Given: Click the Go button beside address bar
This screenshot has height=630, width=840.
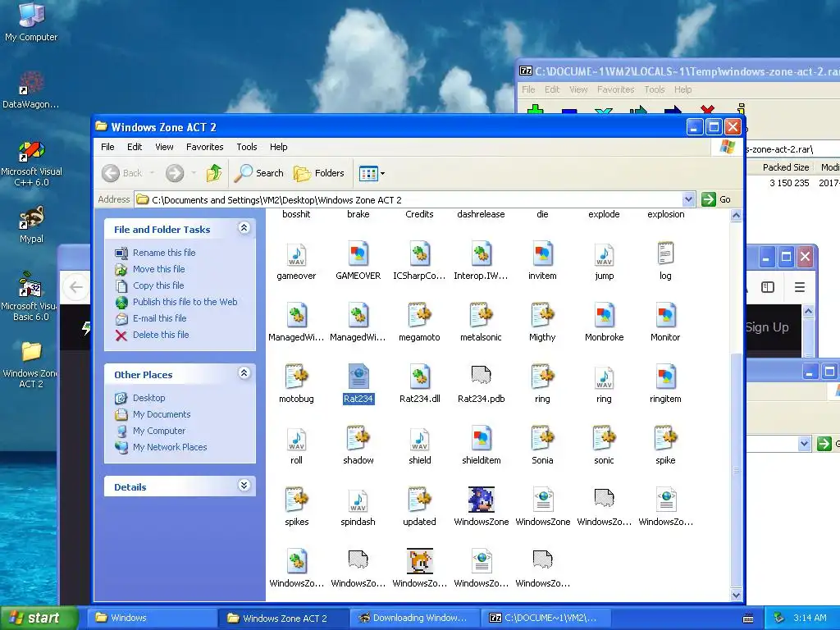Looking at the screenshot, I should [x=716, y=199].
